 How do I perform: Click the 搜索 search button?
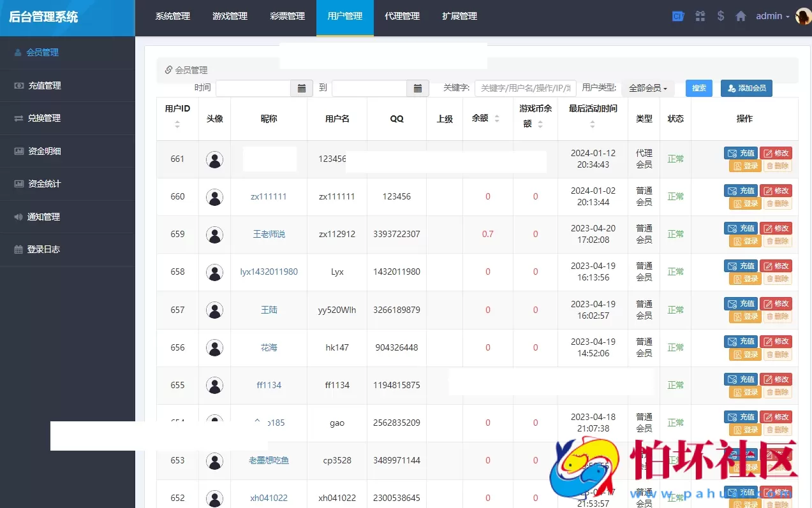pos(698,88)
